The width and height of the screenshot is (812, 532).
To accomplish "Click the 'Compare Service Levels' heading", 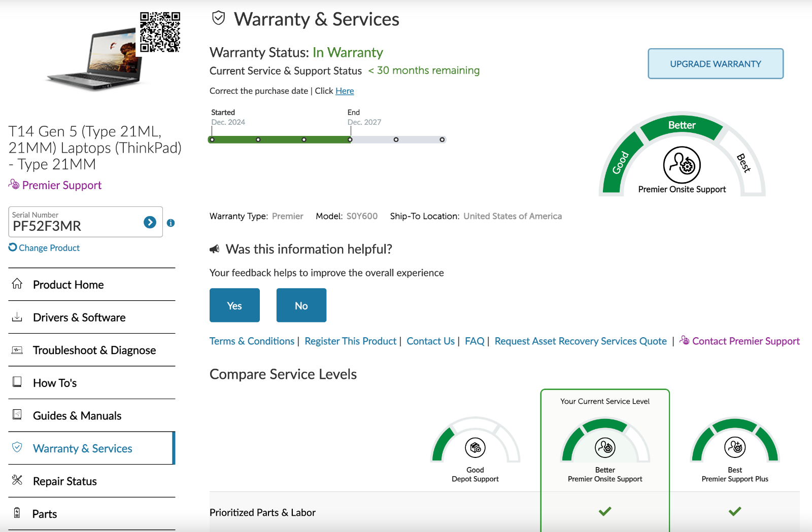I will 283,374.
